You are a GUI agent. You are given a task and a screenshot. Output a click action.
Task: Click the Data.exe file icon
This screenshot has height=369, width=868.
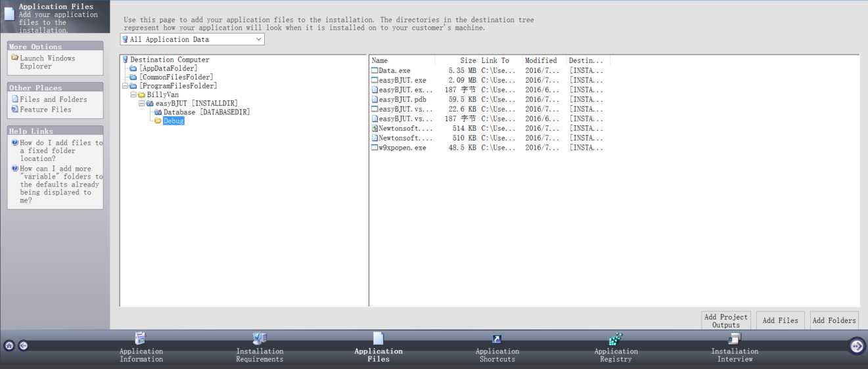click(x=375, y=70)
